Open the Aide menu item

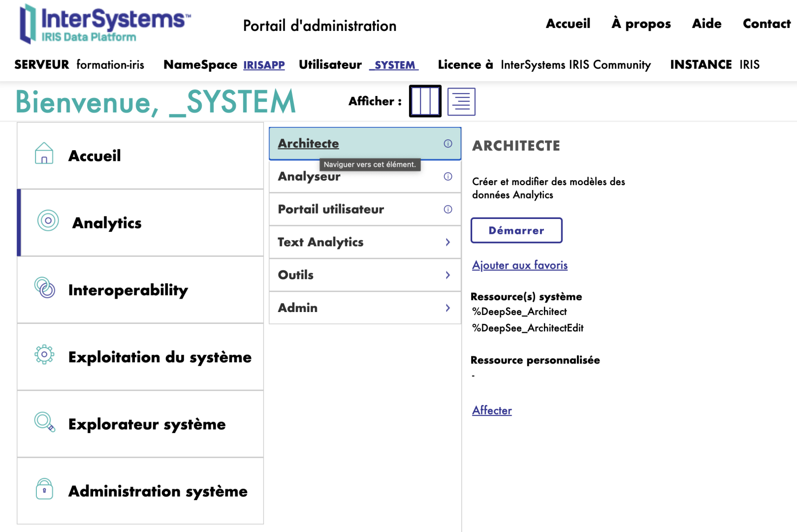[x=706, y=24]
